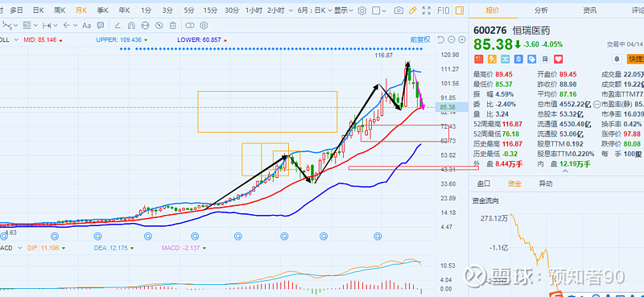The image size is (644, 297).
Task: Toggle the bell price alert
Action: click(617, 59)
